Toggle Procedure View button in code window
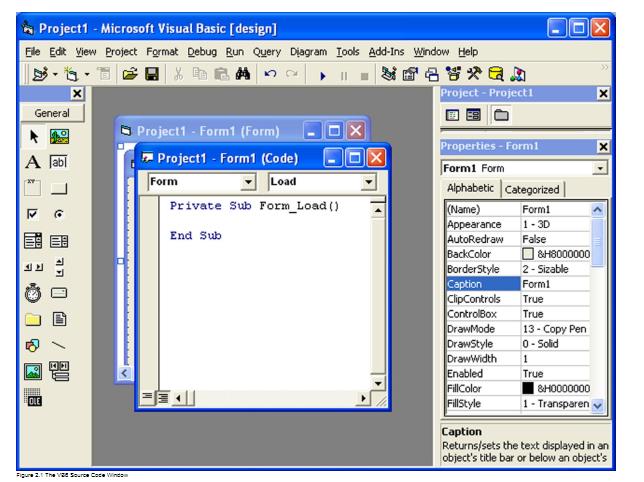Screen dimensions: 644x482 pyautogui.click(x=147, y=397)
